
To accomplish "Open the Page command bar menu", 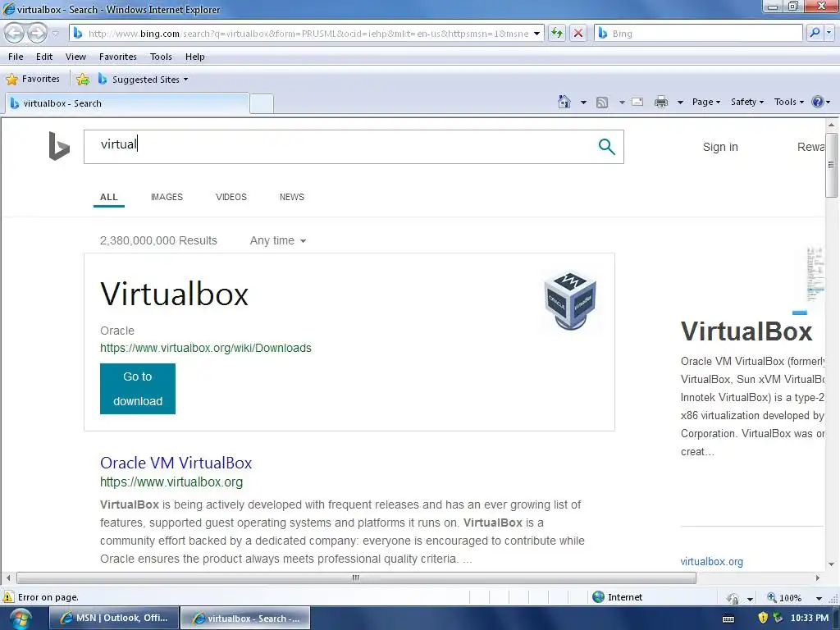I will [x=706, y=102].
